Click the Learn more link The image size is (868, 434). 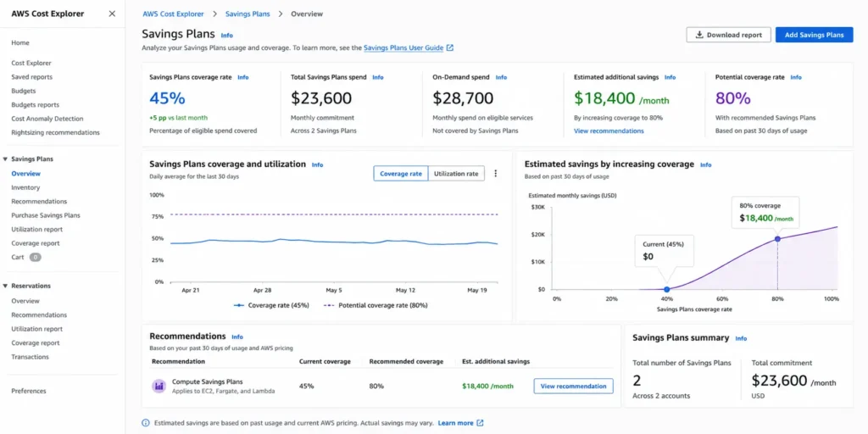point(455,423)
